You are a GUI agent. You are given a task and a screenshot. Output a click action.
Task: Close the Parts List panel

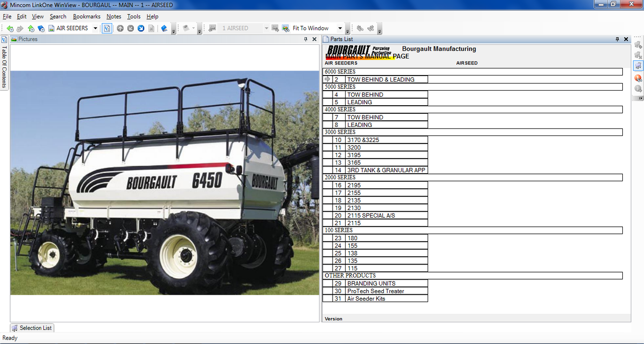626,39
